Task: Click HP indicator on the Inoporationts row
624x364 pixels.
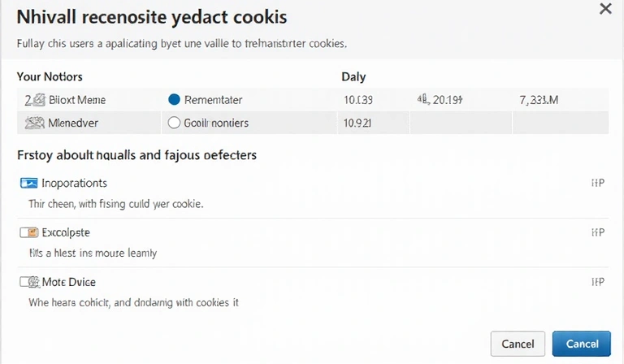Action: pos(597,183)
